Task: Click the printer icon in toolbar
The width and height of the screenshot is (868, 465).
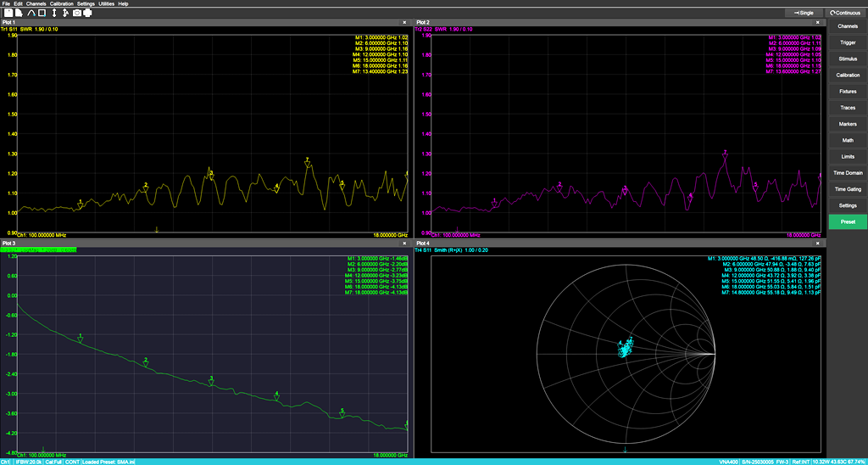Action: (x=87, y=13)
